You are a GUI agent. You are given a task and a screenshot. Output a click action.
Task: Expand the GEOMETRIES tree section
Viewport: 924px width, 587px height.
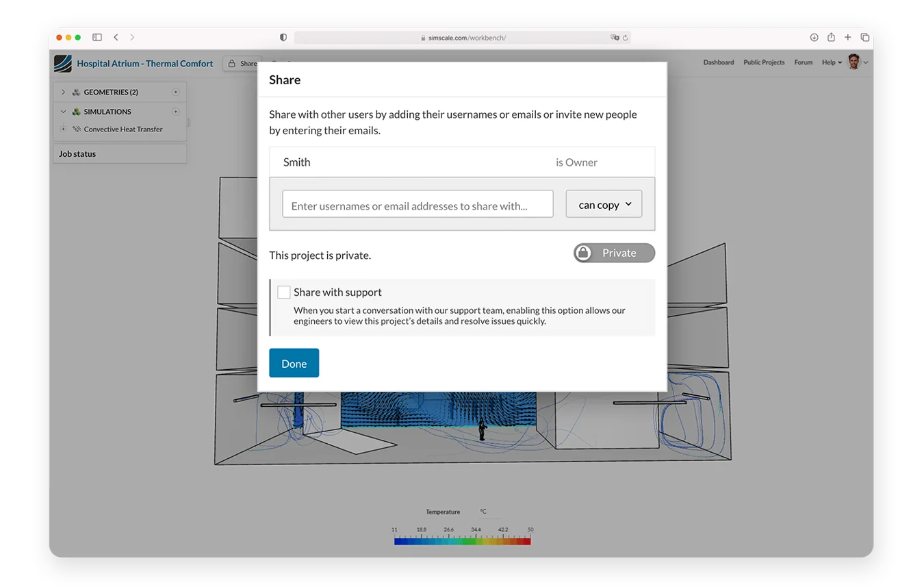63,92
